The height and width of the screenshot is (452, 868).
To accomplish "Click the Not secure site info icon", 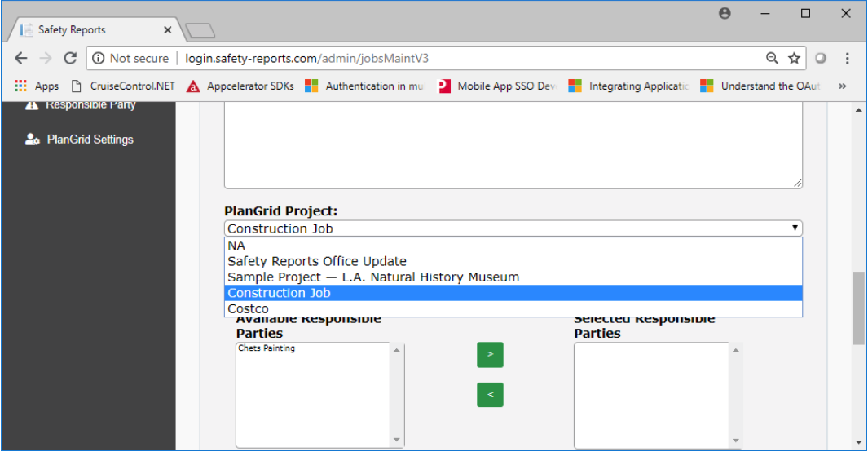I will [98, 58].
